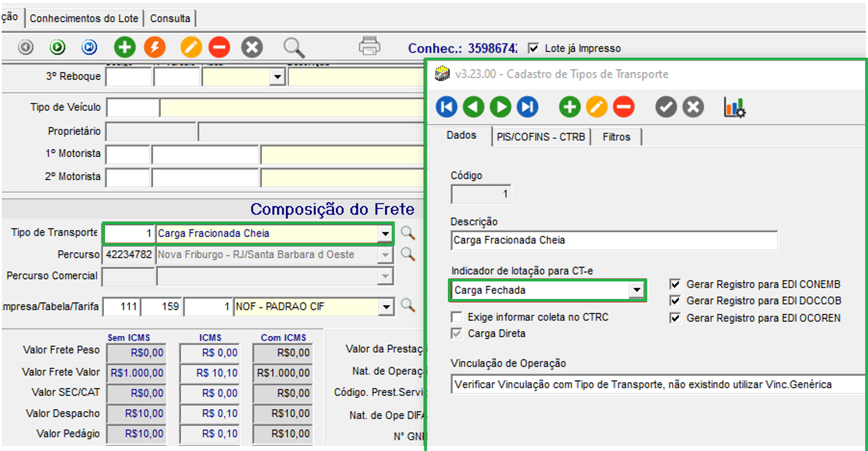Open Indicador de lotação para CT-e dropdown
868x451 pixels.
(x=636, y=290)
